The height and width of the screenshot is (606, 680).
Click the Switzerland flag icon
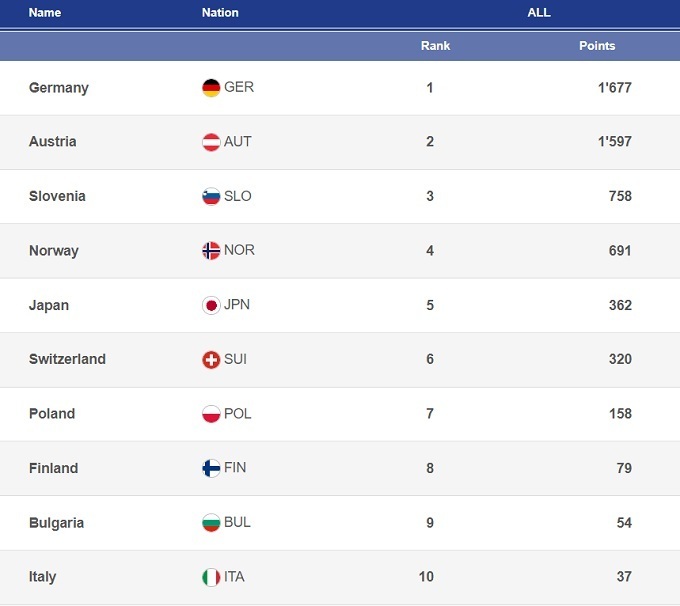click(211, 360)
